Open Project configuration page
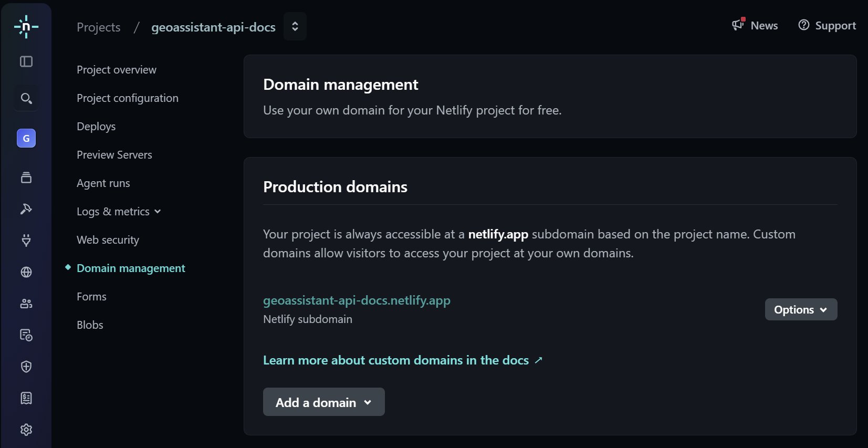This screenshot has width=868, height=448. pos(128,98)
